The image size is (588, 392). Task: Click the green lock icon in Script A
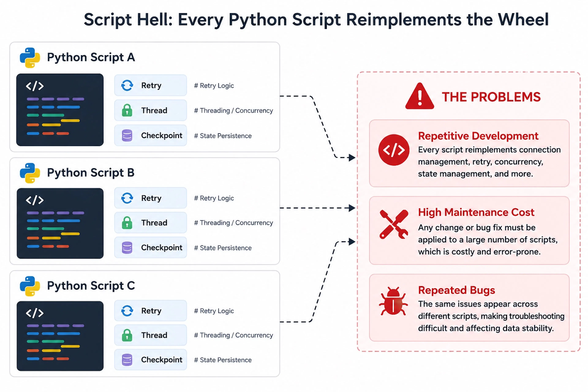127,110
